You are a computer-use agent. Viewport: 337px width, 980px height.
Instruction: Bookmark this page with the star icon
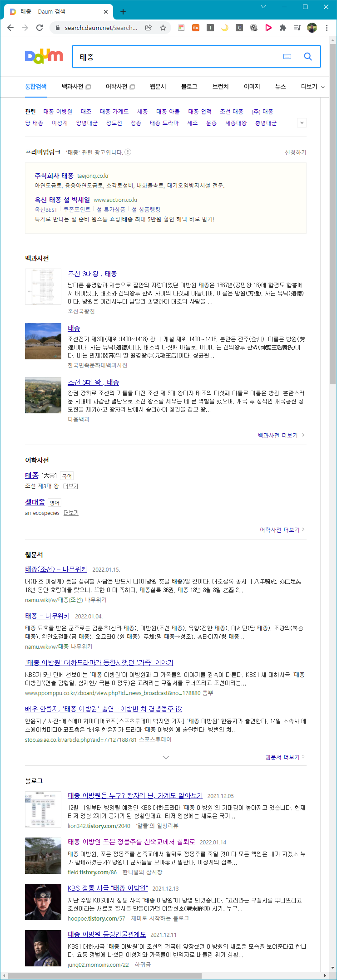point(163,28)
